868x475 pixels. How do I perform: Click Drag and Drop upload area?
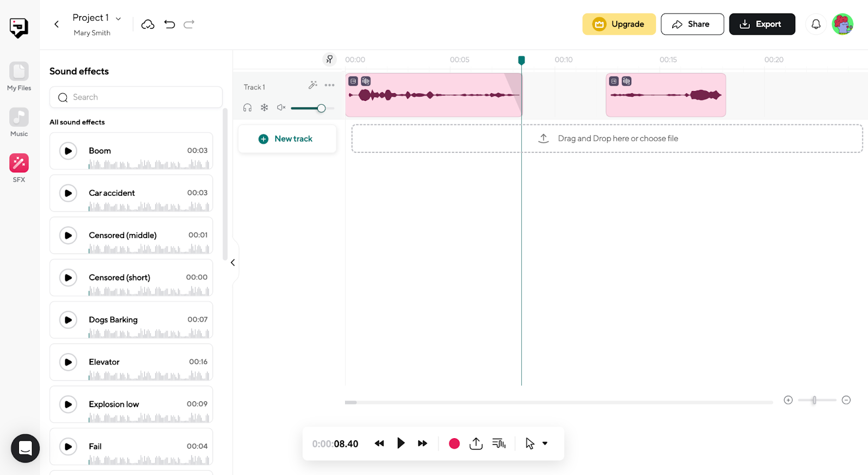(607, 139)
